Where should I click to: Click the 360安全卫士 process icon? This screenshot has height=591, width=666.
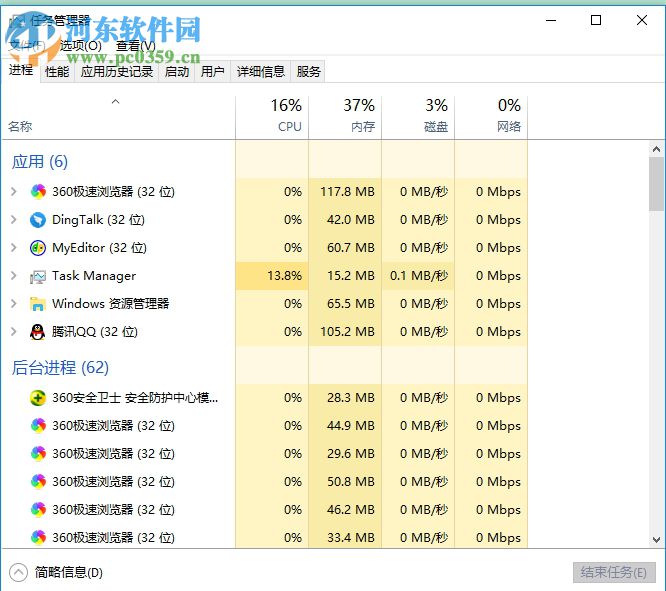point(38,398)
